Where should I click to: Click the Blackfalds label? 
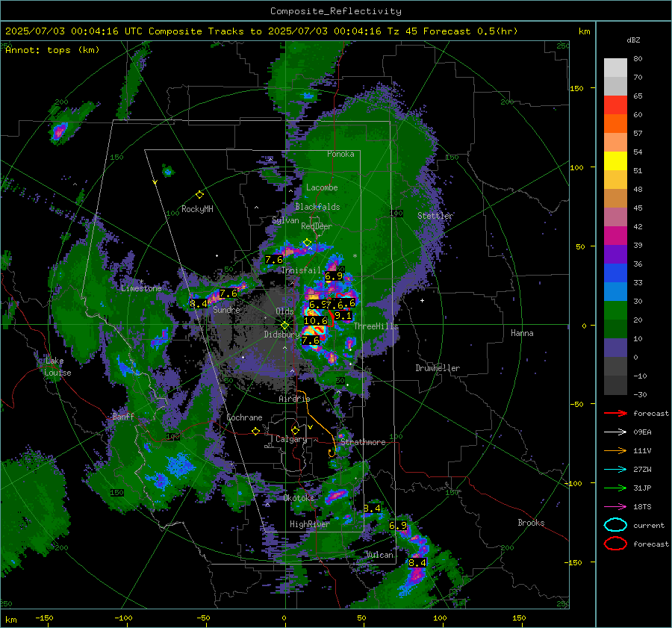click(317, 207)
